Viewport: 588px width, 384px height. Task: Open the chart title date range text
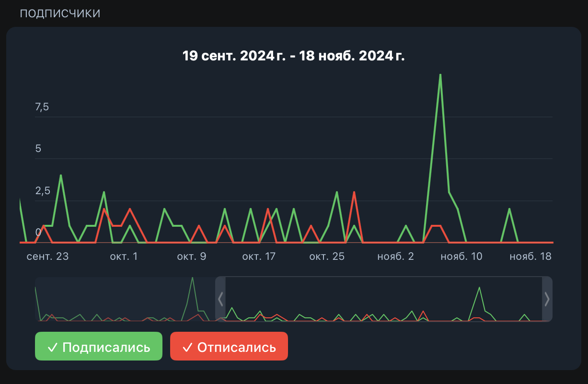(x=294, y=55)
